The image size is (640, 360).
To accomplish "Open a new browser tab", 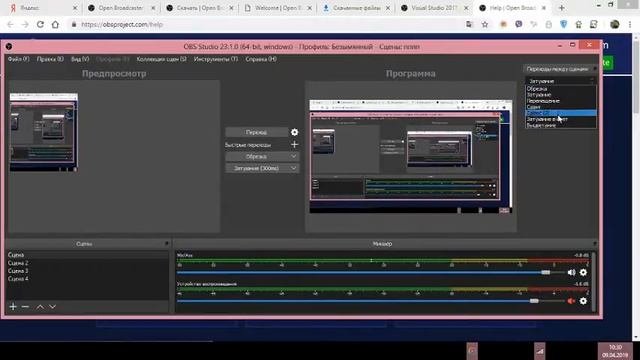I will (562, 8).
